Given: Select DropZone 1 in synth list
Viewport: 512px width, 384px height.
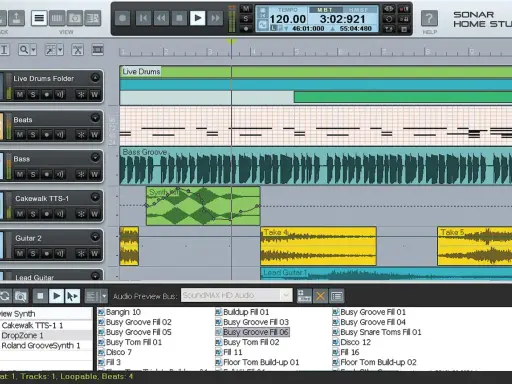Looking at the screenshot, I should coord(46,335).
